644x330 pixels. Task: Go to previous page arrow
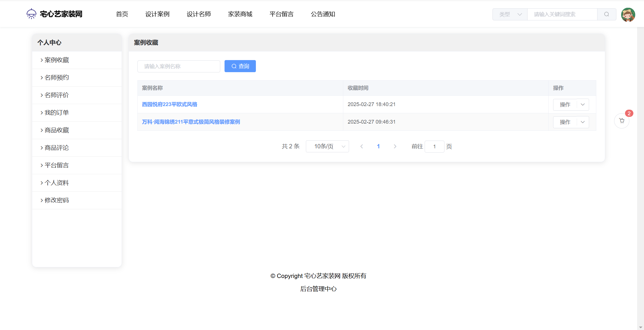(x=362, y=147)
